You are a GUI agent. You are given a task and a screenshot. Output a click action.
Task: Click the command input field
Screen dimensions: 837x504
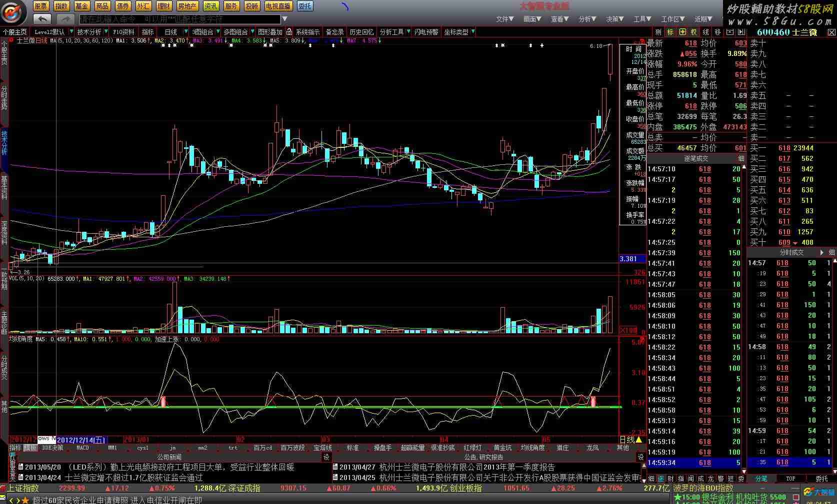pyautogui.click(x=180, y=19)
